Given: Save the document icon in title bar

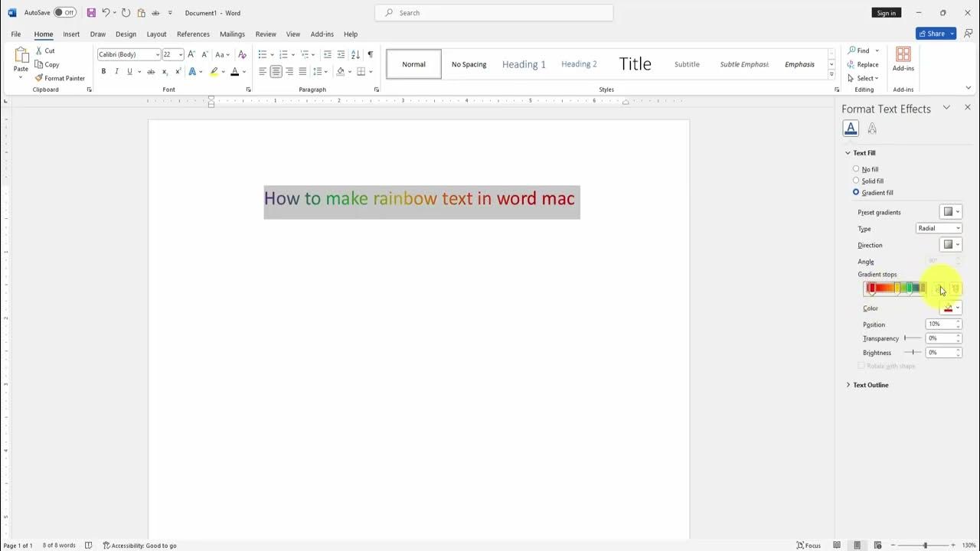Looking at the screenshot, I should pyautogui.click(x=91, y=13).
